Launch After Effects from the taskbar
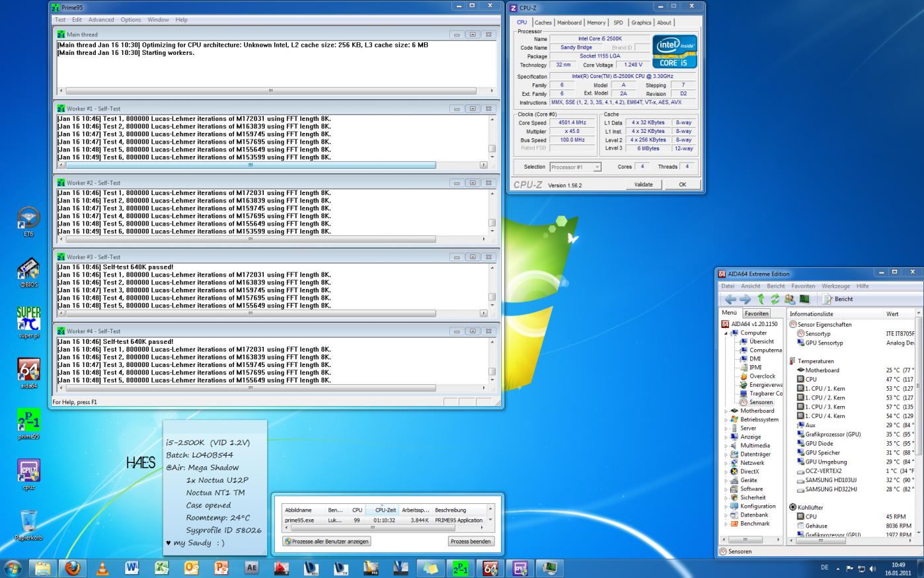924x578 pixels. tap(251, 567)
